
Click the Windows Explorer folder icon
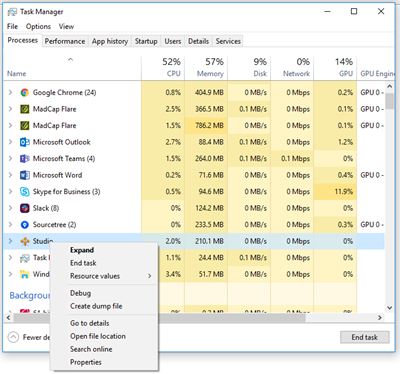pyautogui.click(x=25, y=274)
